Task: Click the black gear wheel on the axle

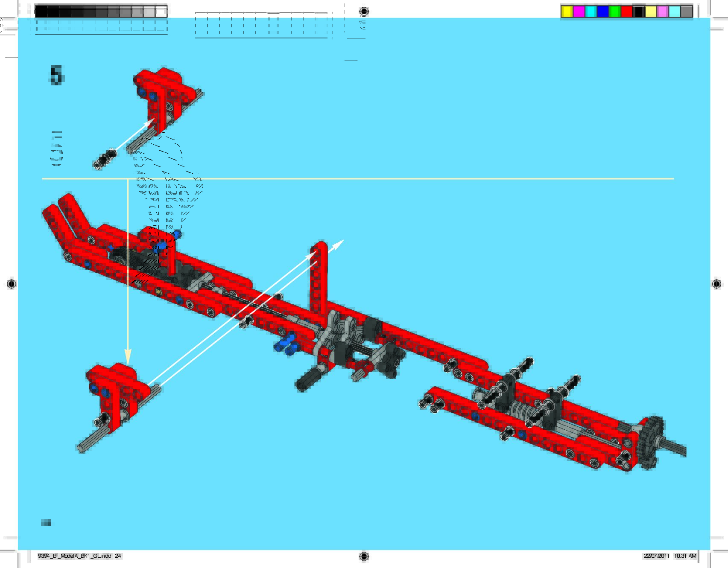Action: [x=651, y=443]
